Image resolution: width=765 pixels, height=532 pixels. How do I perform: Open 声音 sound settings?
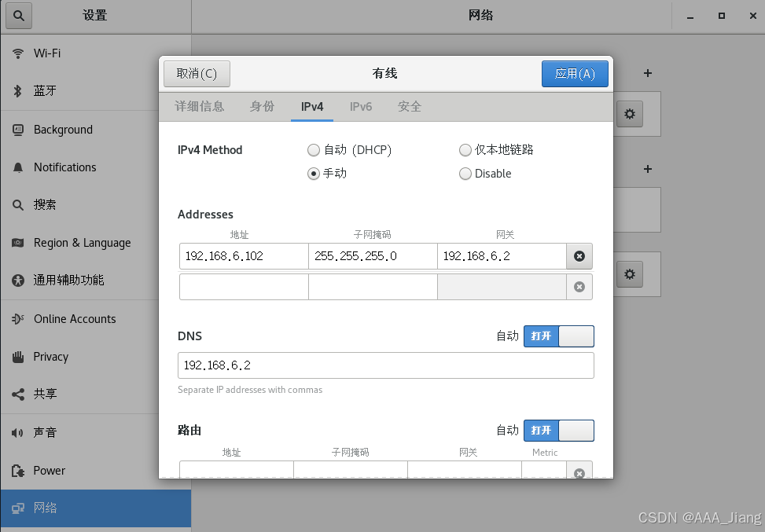tap(96, 432)
